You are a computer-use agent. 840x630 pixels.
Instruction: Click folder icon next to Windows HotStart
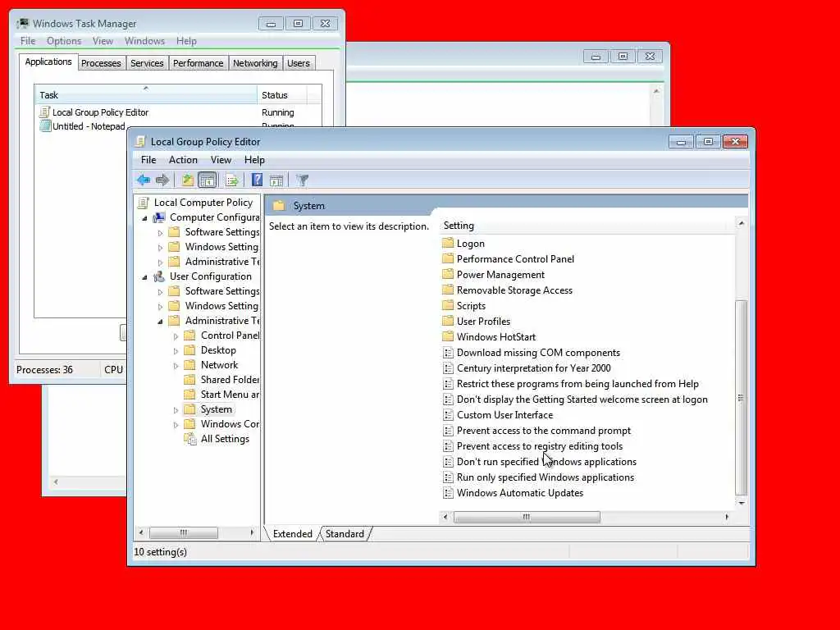pyautogui.click(x=449, y=336)
